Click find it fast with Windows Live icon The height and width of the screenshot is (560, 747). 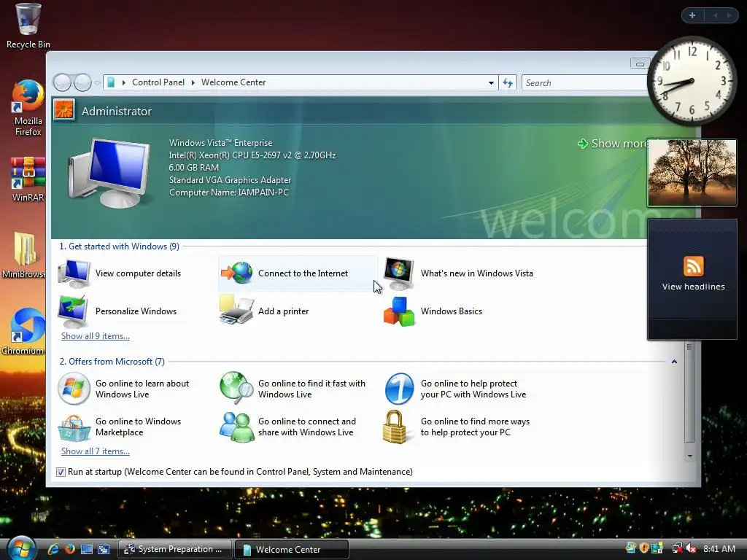(236, 388)
